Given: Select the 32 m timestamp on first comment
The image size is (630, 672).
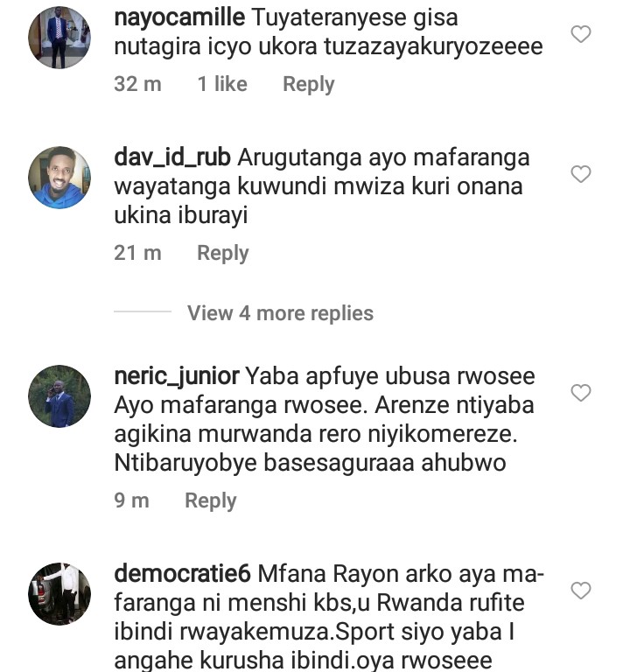Looking at the screenshot, I should pyautogui.click(x=137, y=84).
